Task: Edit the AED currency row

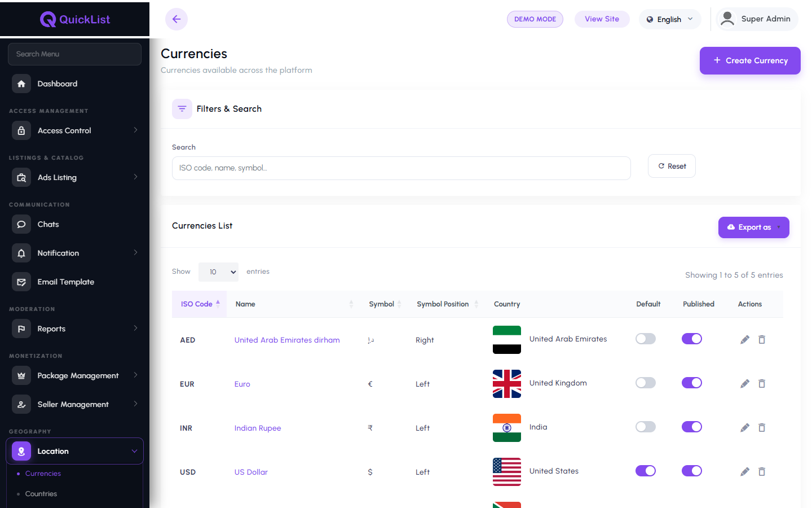Action: [x=745, y=339]
